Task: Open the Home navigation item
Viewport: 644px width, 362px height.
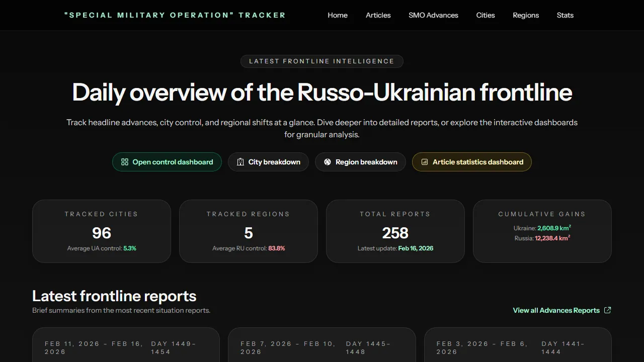Action: pos(337,15)
